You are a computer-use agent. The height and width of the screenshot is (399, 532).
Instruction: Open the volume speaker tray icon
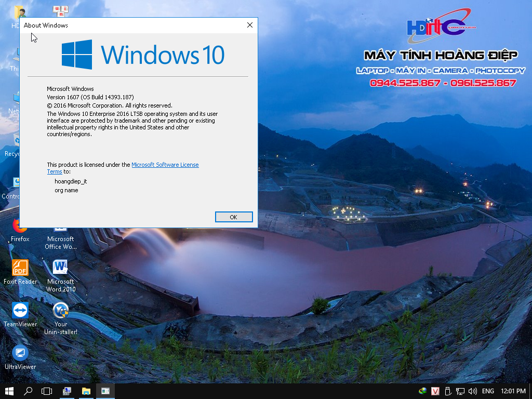[473, 391]
